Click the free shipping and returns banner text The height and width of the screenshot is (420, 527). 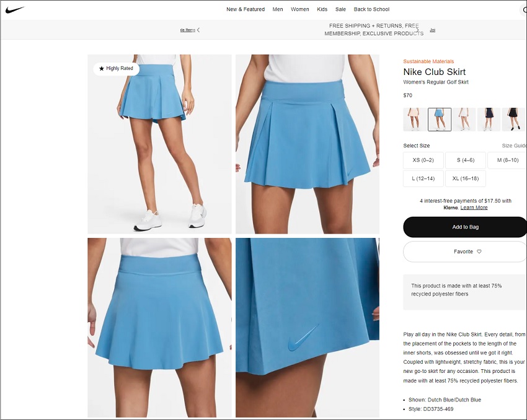coord(374,30)
